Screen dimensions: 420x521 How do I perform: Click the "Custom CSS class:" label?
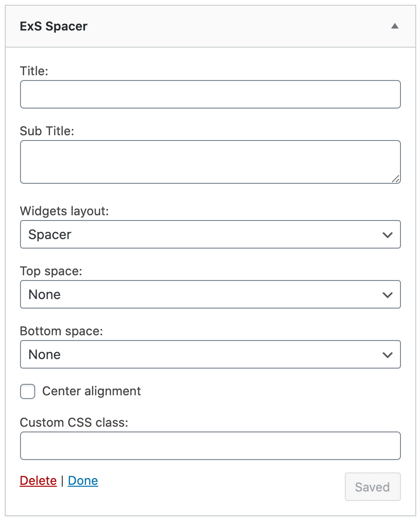tap(74, 422)
